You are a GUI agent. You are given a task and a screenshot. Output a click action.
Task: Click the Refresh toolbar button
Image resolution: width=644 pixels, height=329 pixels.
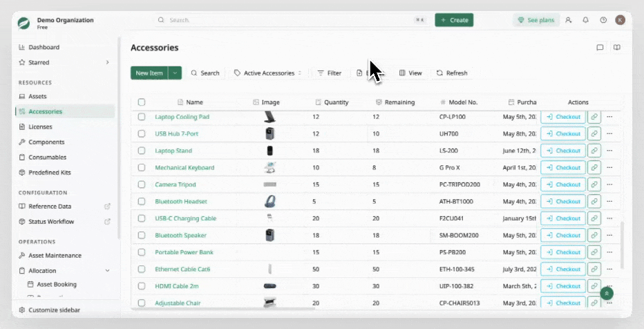click(x=452, y=73)
